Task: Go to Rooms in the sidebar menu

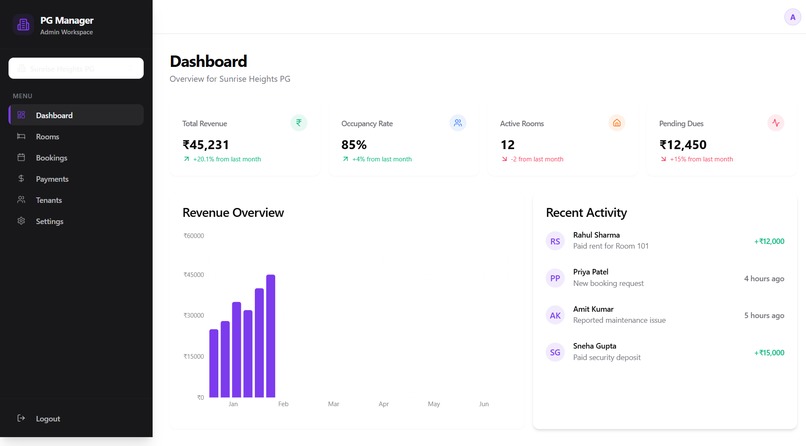Action: (76, 137)
